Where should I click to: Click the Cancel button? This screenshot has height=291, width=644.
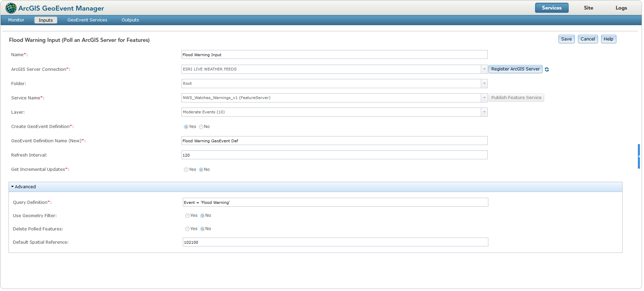588,39
